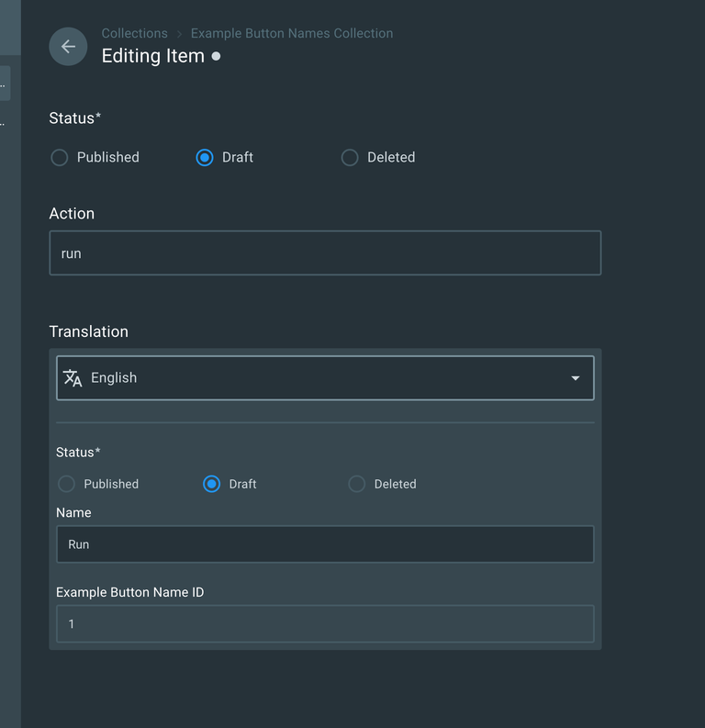Click the unsaved changes dot beside Editing Item

pyautogui.click(x=216, y=56)
